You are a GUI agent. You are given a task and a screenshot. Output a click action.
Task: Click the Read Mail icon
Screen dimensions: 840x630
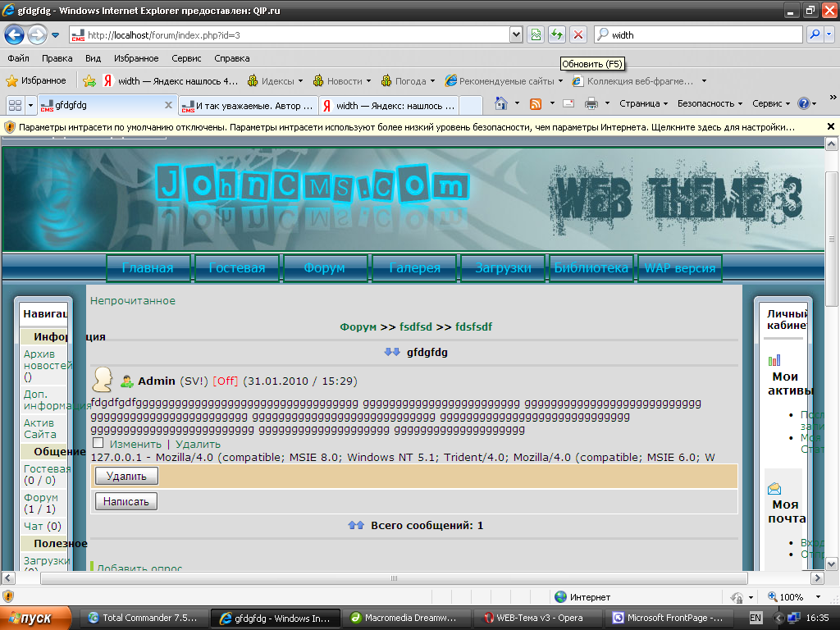[x=568, y=103]
